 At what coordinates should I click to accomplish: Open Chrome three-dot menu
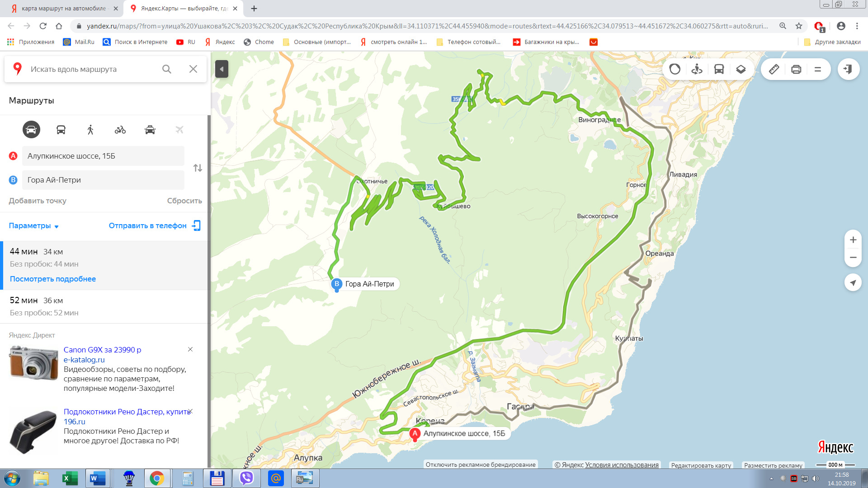tap(857, 26)
